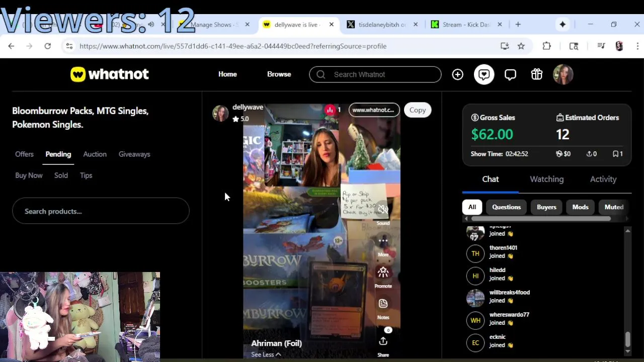Open the Buy Now tab

(29, 175)
